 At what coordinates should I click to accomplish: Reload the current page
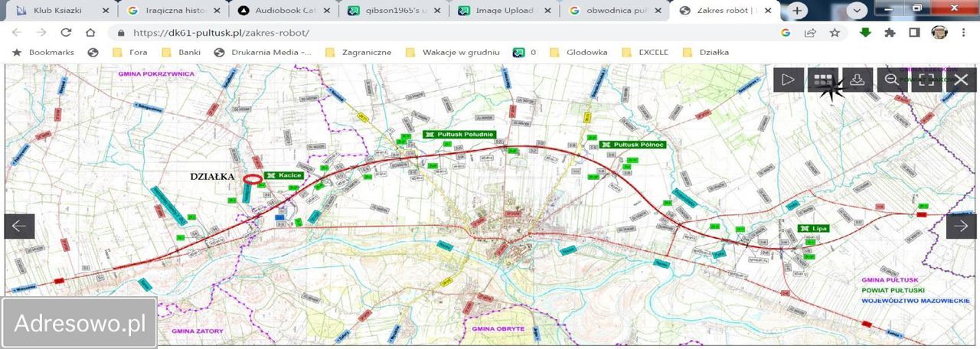(x=66, y=33)
